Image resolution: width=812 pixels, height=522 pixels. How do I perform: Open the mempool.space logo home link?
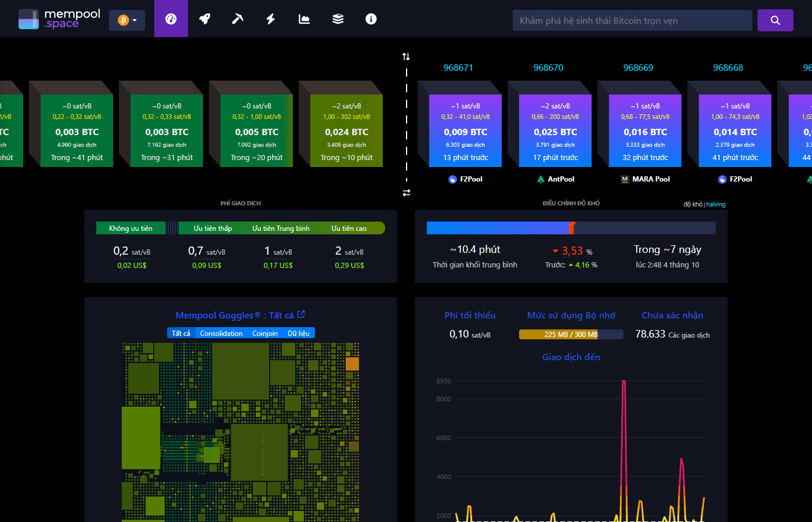pyautogui.click(x=59, y=19)
